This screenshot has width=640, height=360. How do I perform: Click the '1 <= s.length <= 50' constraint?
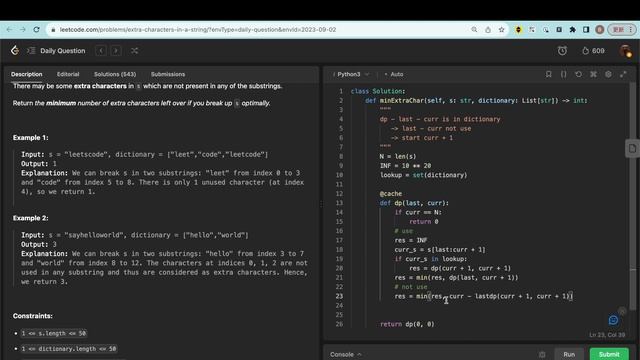coord(54,333)
